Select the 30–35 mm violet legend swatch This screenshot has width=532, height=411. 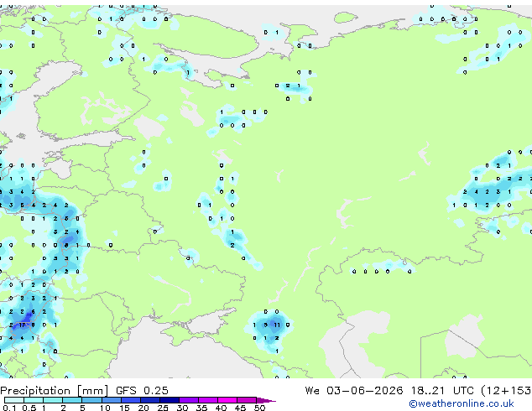click(x=189, y=400)
